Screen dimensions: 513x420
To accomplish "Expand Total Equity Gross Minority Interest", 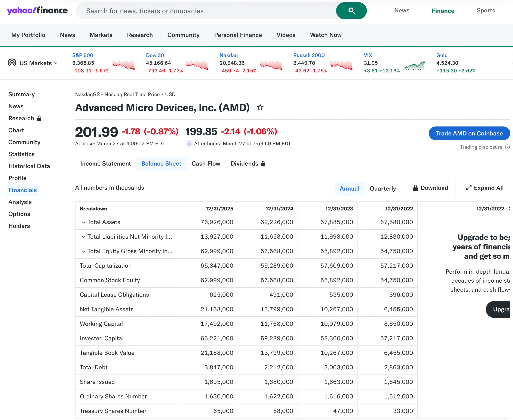I will (x=84, y=251).
